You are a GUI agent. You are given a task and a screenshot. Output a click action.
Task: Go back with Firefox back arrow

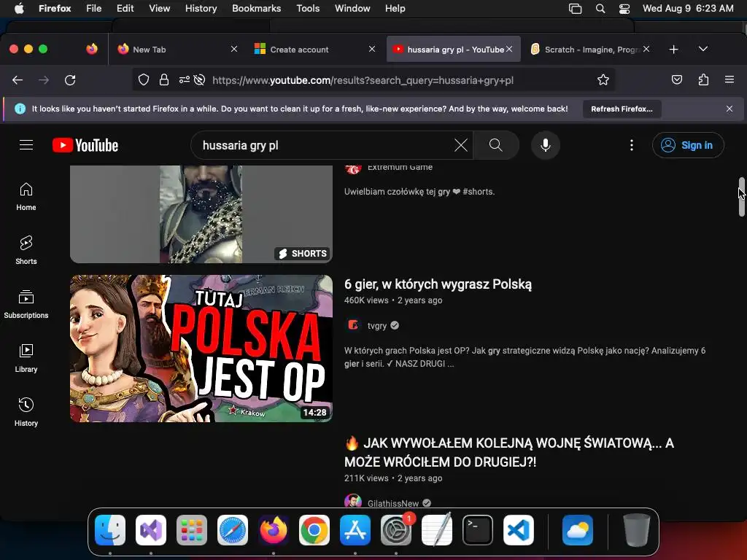(x=18, y=80)
